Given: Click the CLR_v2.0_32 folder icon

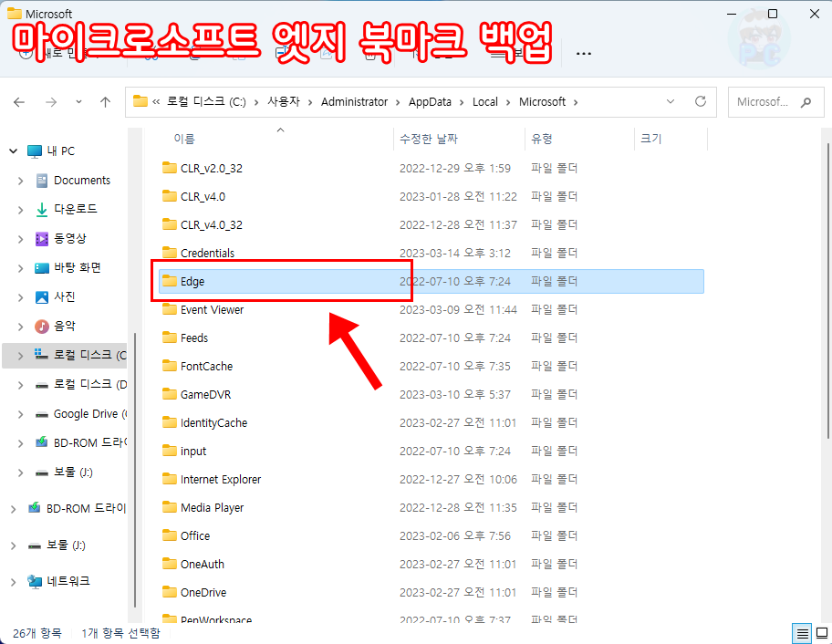Looking at the screenshot, I should click(x=170, y=168).
